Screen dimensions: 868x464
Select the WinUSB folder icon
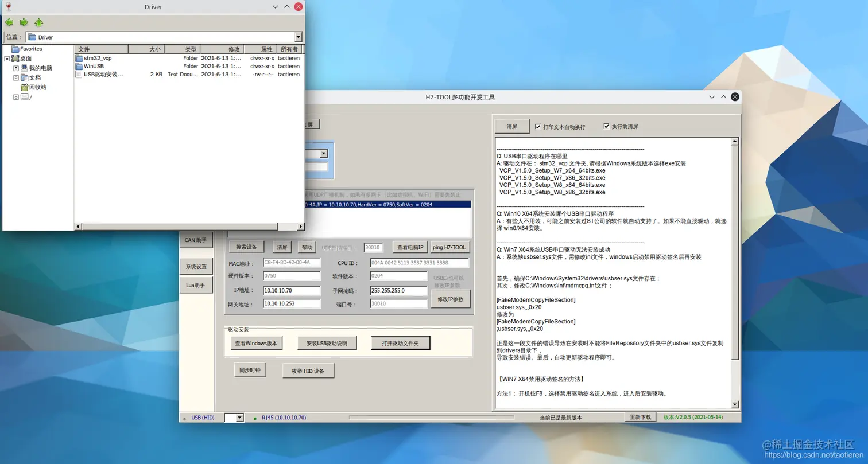(79, 66)
